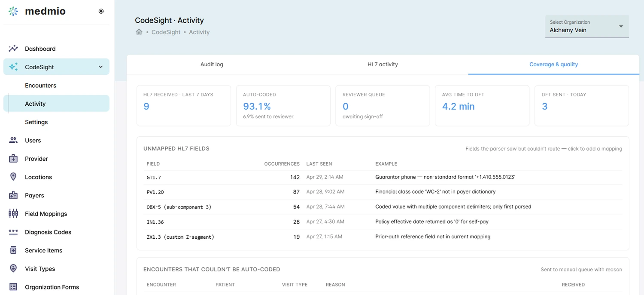Click the VISIT TYPE column header

(295, 285)
